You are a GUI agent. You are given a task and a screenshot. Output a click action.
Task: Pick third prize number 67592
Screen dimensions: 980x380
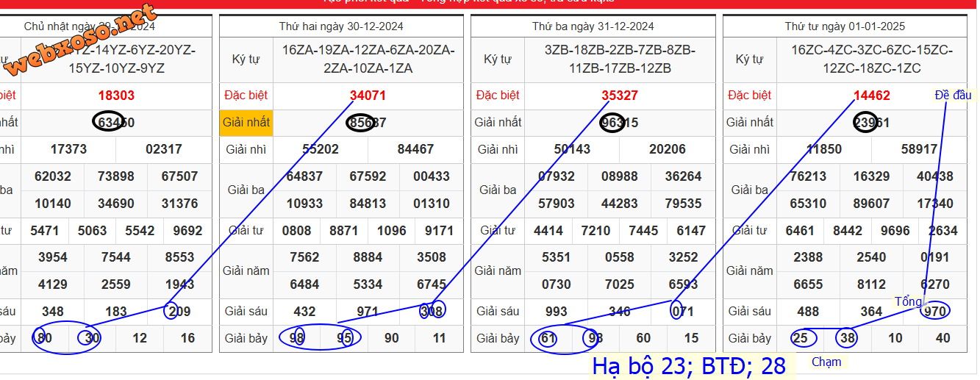click(368, 176)
